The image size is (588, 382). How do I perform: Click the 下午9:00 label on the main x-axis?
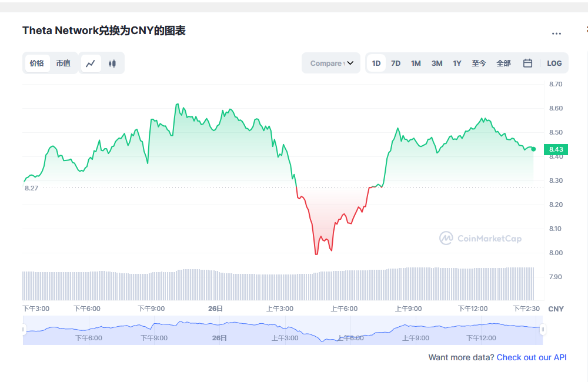(152, 309)
